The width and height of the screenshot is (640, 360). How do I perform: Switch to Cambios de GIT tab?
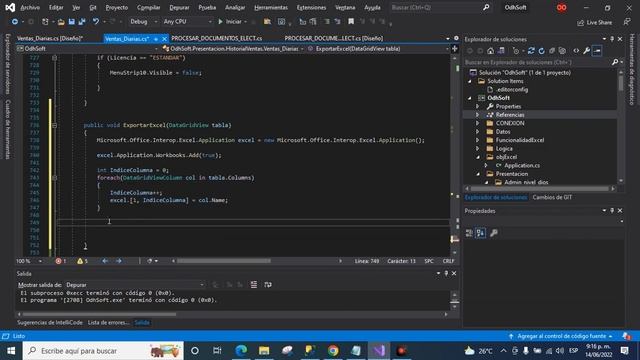pos(552,198)
